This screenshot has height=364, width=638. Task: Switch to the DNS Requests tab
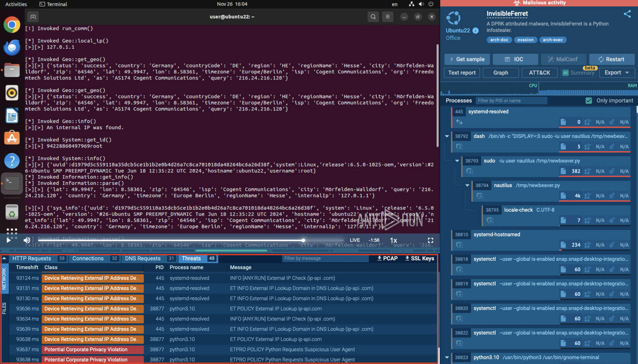(143, 258)
